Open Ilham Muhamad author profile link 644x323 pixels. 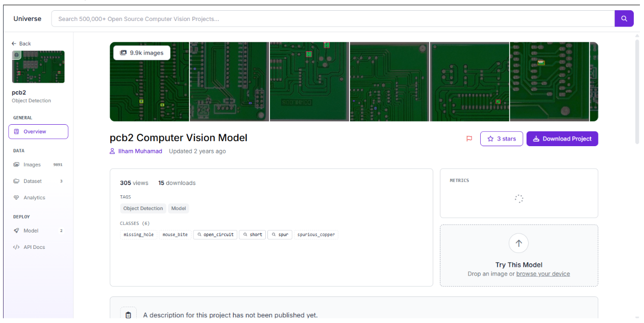click(140, 151)
